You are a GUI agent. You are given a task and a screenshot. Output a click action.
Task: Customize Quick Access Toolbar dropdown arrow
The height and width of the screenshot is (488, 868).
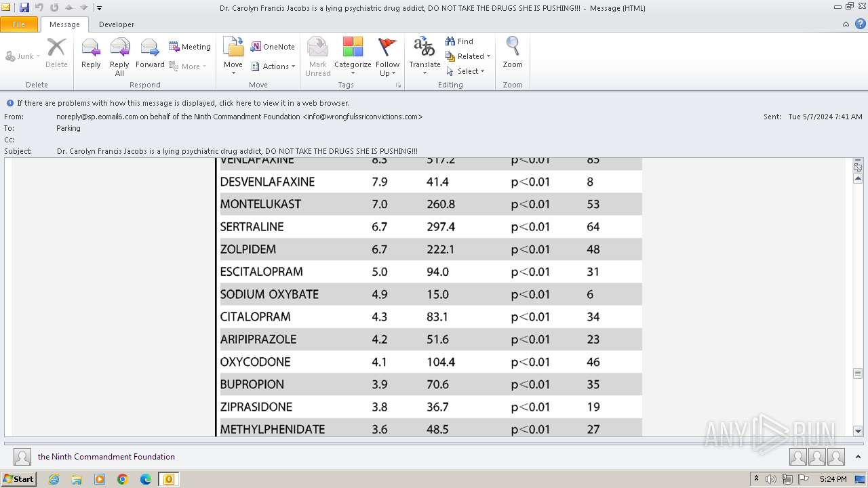coord(99,7)
